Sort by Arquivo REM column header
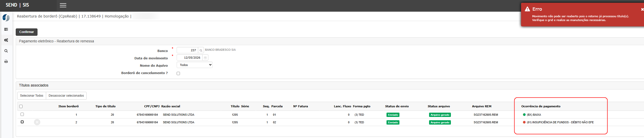Image resolution: width=644 pixels, height=138 pixels. coord(482,106)
